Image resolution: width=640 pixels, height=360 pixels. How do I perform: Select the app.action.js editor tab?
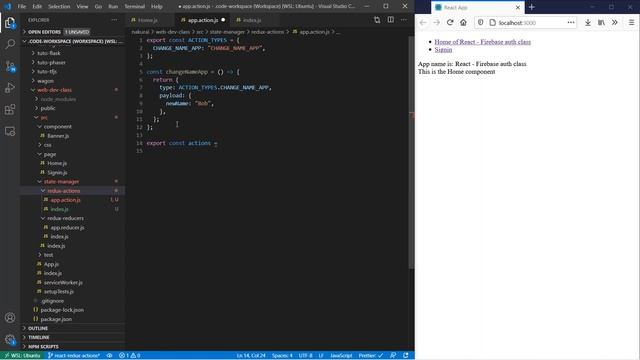pyautogui.click(x=203, y=20)
